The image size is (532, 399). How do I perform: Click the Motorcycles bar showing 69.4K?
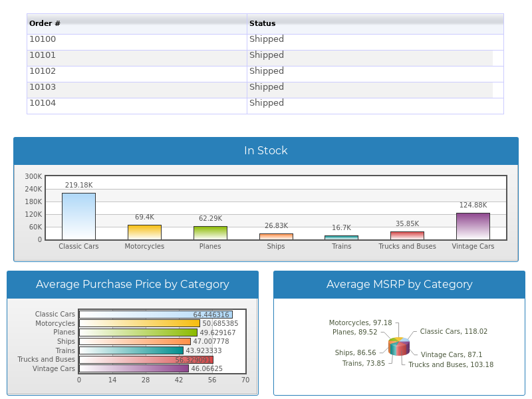tap(144, 231)
